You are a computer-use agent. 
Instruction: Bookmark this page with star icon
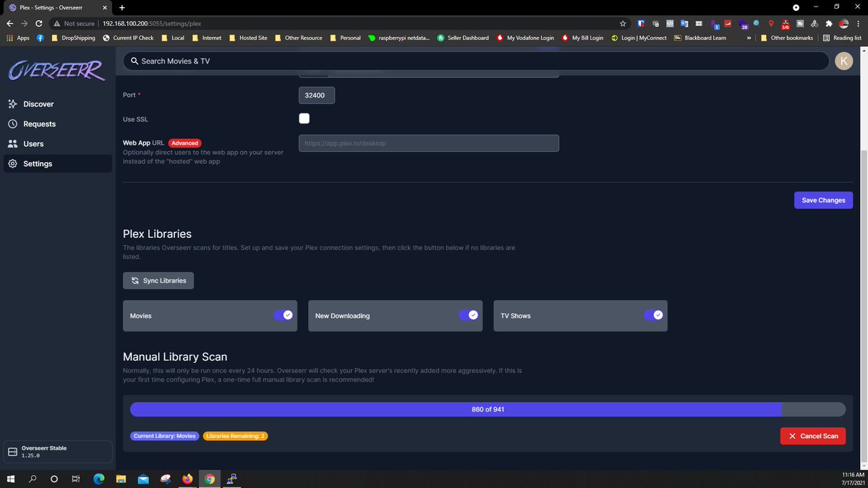click(x=623, y=23)
